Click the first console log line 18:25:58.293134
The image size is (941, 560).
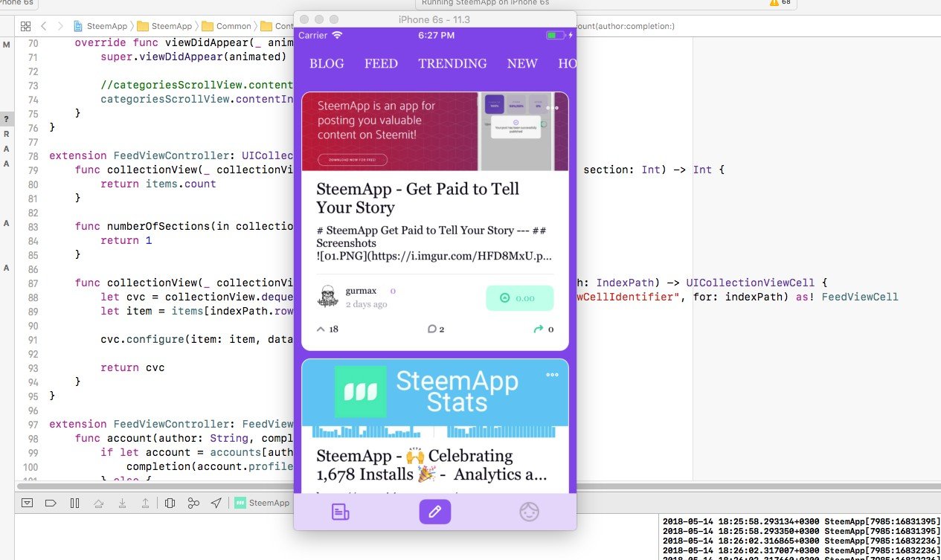pyautogui.click(x=801, y=521)
